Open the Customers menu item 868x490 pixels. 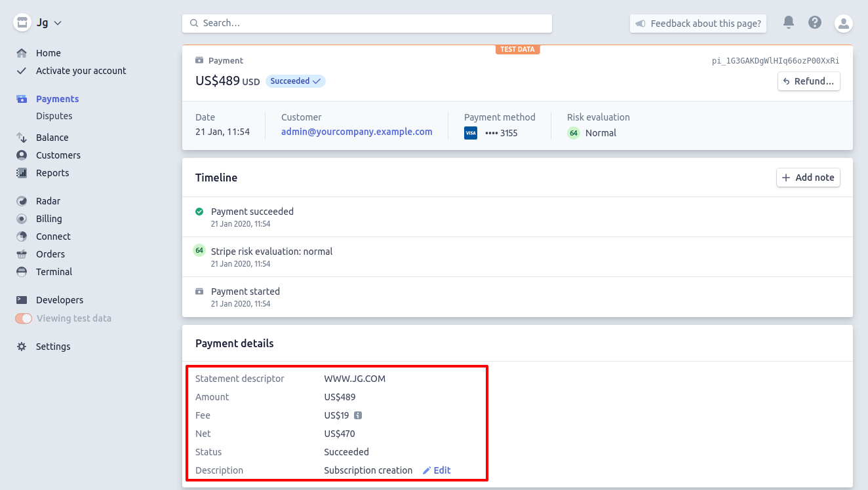coord(58,155)
